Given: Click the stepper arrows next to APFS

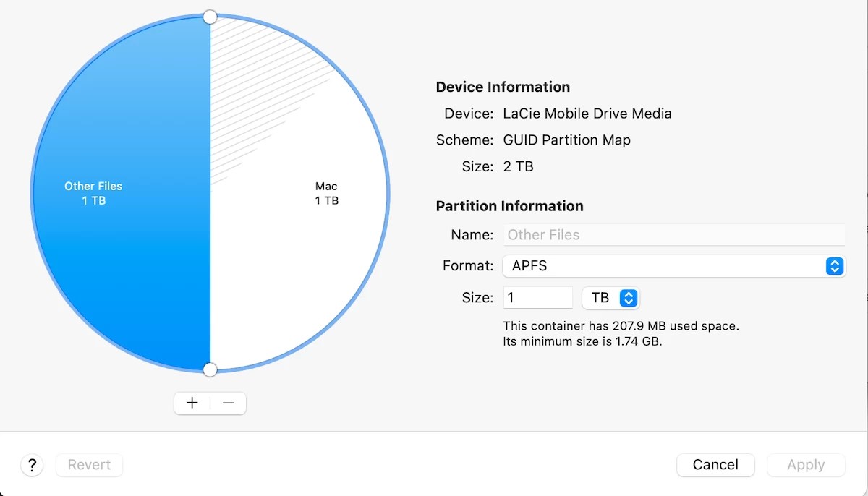Looking at the screenshot, I should [834, 266].
